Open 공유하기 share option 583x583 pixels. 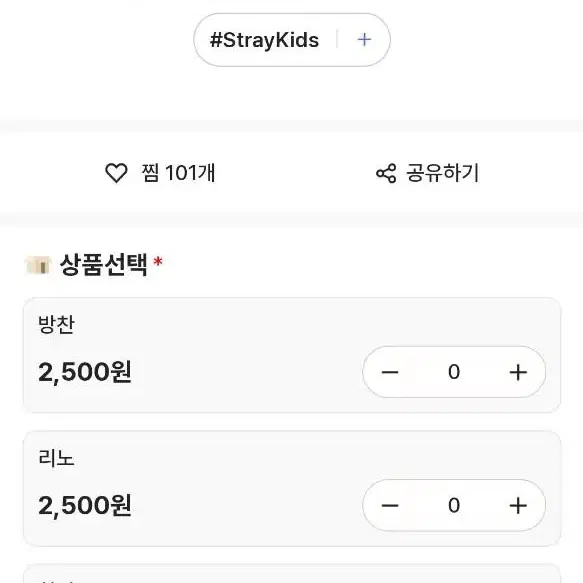click(x=442, y=173)
